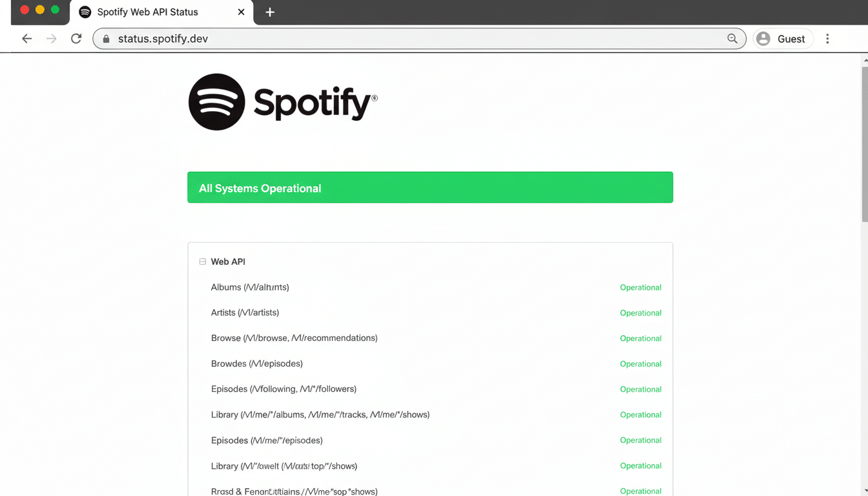Click the back navigation arrow
This screenshot has width=868, height=496.
26,38
